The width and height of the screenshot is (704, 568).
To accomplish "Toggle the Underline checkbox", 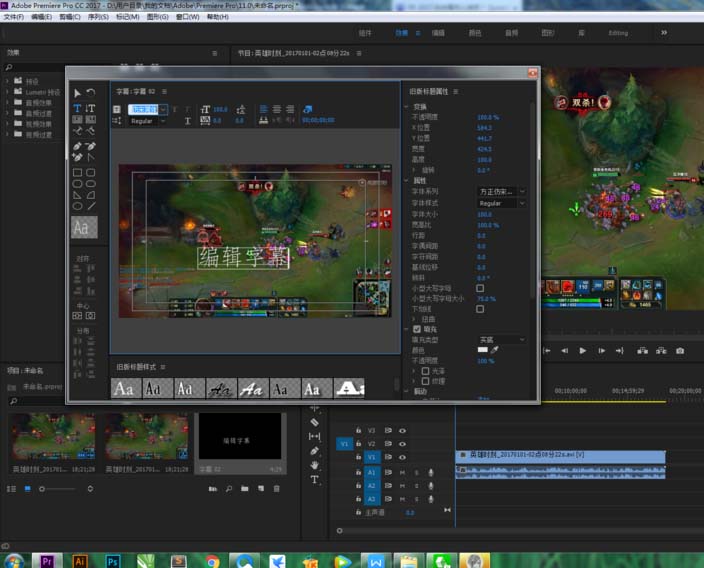I will pos(480,309).
